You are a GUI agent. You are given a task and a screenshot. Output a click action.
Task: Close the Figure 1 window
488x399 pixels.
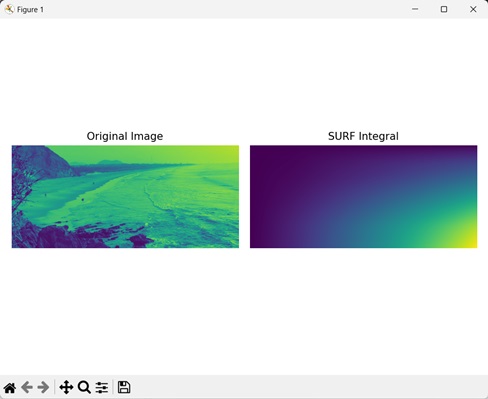(x=473, y=9)
